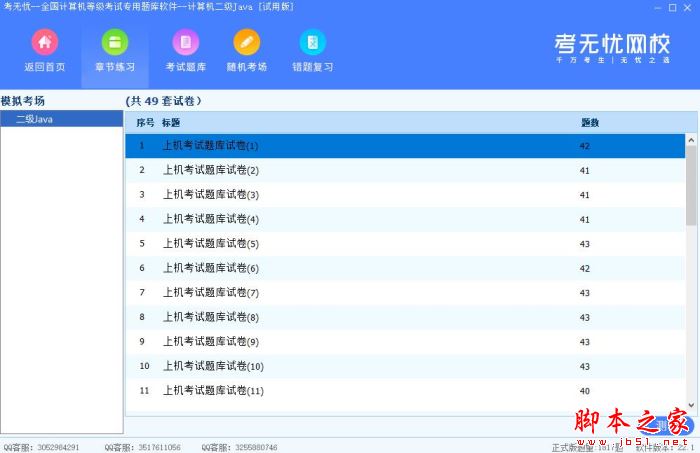Select row 上机考试题库试卷(9)

[x=405, y=342]
